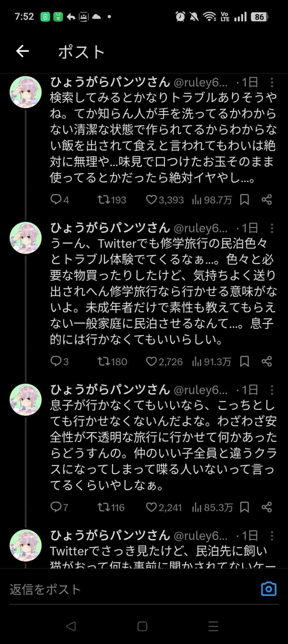The width and height of the screenshot is (288, 644).
Task: Open more options on the third post
Action: point(272,390)
